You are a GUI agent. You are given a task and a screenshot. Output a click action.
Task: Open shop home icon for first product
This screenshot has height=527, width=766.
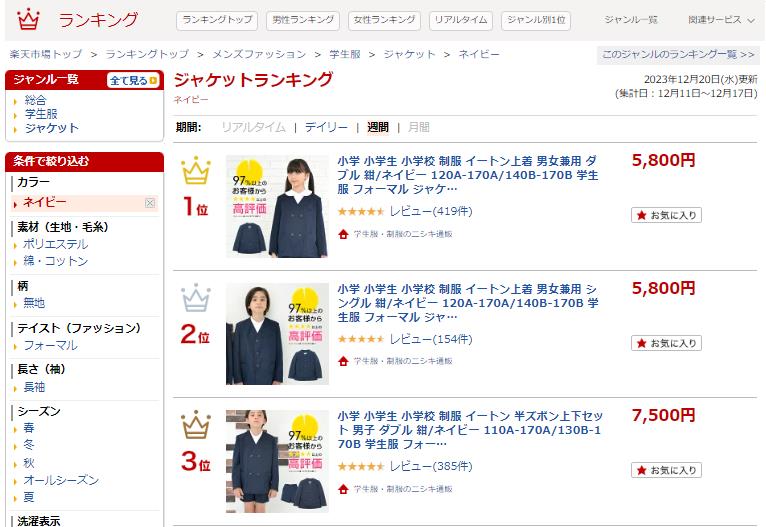tap(343, 234)
